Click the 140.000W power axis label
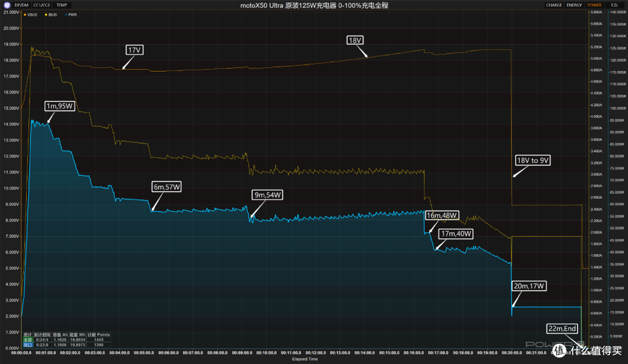The image size is (628, 364). click(618, 12)
